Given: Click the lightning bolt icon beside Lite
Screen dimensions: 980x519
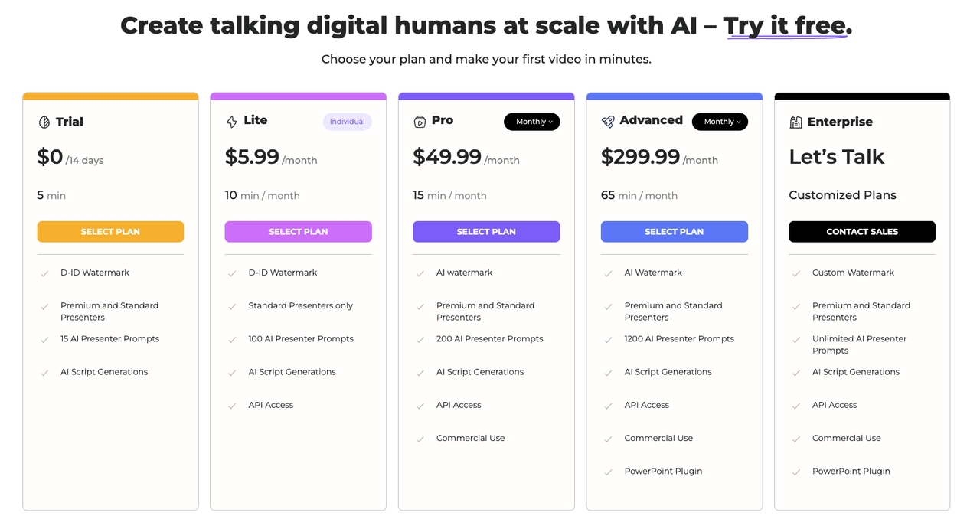Looking at the screenshot, I should [232, 122].
